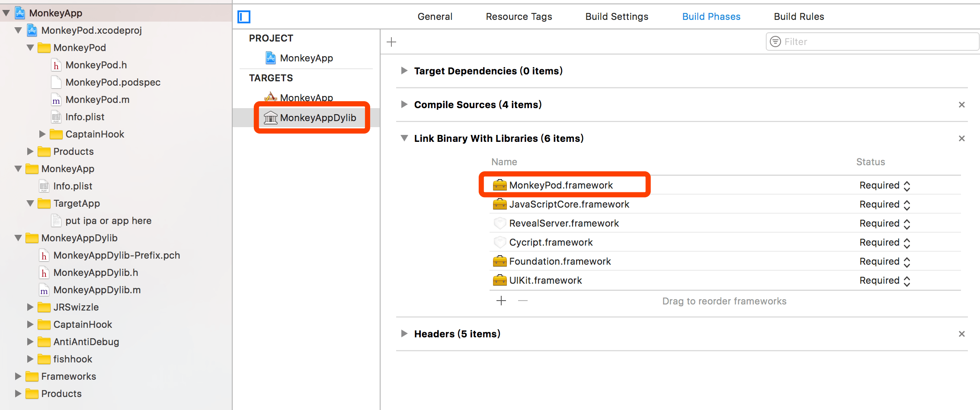This screenshot has height=410, width=980.
Task: Click the MonkeyAppDylib.h header icon
Action: (x=44, y=273)
